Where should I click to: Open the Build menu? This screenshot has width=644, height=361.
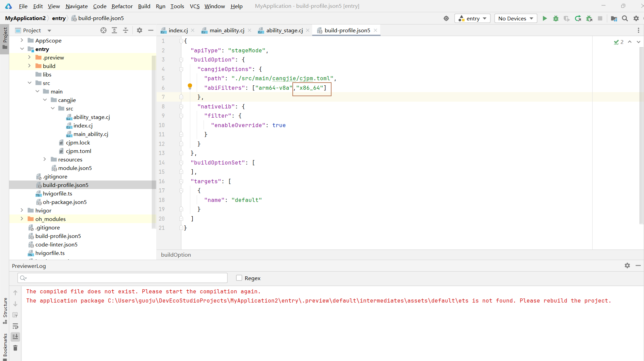pyautogui.click(x=144, y=6)
